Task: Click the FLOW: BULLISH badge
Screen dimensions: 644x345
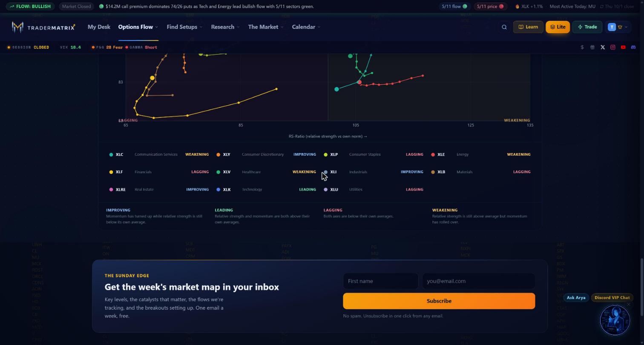Action: (x=30, y=6)
